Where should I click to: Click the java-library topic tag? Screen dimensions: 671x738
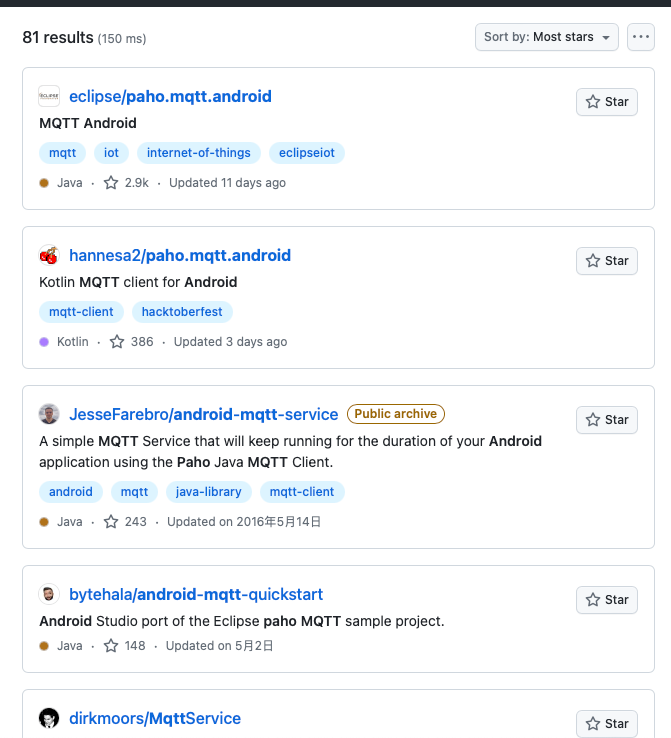208,492
